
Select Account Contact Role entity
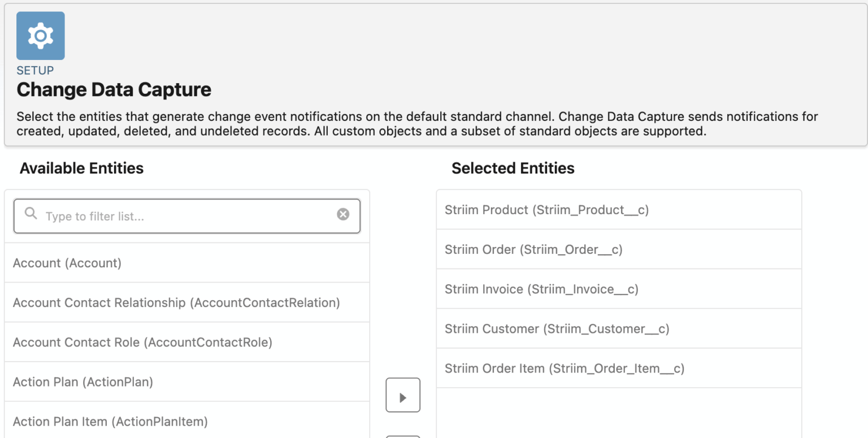(143, 342)
